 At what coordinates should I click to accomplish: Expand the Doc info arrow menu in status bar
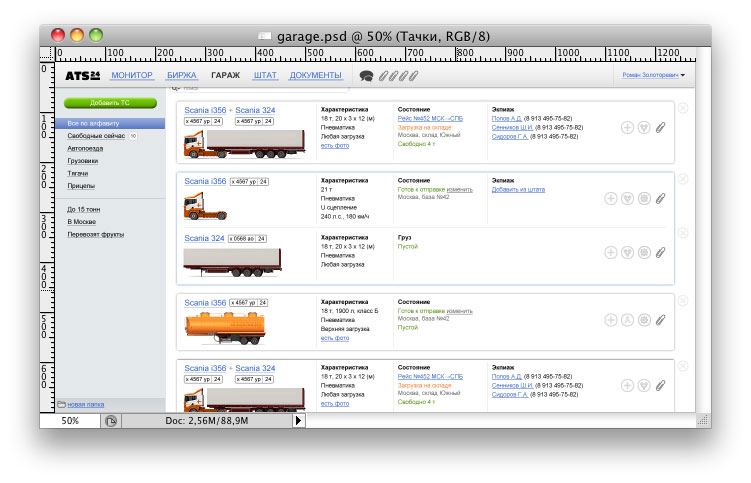pos(298,421)
